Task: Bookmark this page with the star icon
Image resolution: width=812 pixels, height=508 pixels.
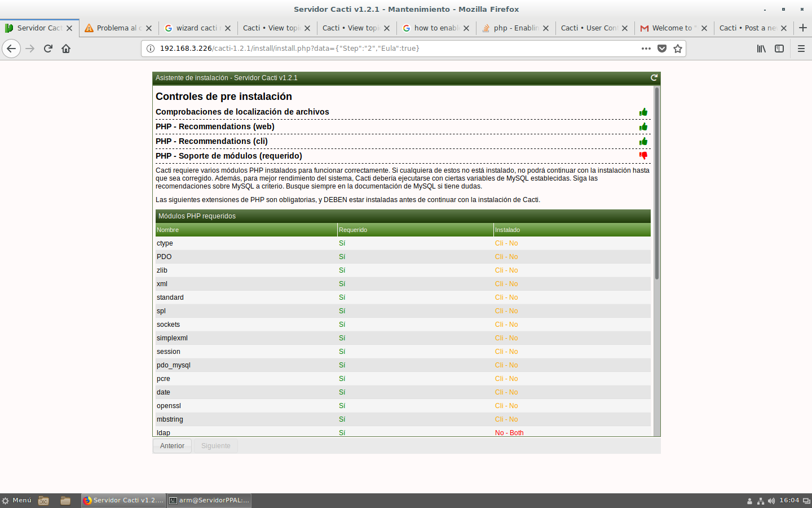Action: [678, 49]
